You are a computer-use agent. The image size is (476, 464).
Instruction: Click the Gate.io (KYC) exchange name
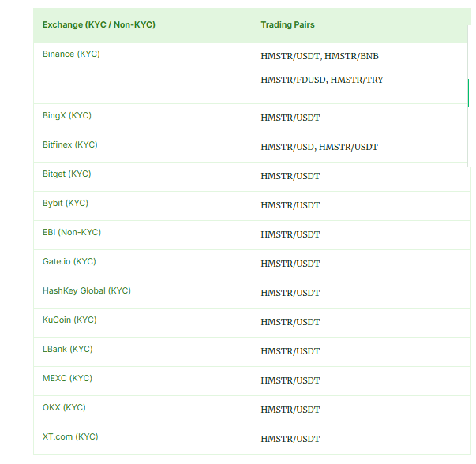pyautogui.click(x=69, y=262)
